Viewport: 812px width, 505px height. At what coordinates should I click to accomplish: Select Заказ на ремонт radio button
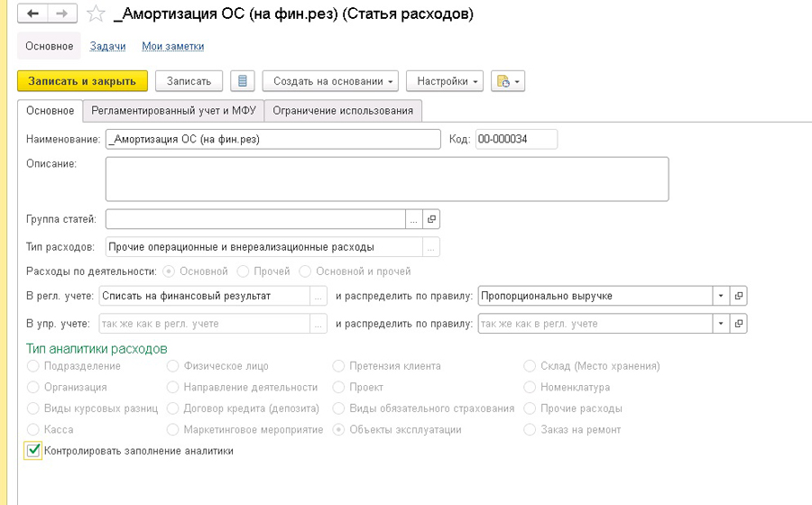[x=530, y=429]
